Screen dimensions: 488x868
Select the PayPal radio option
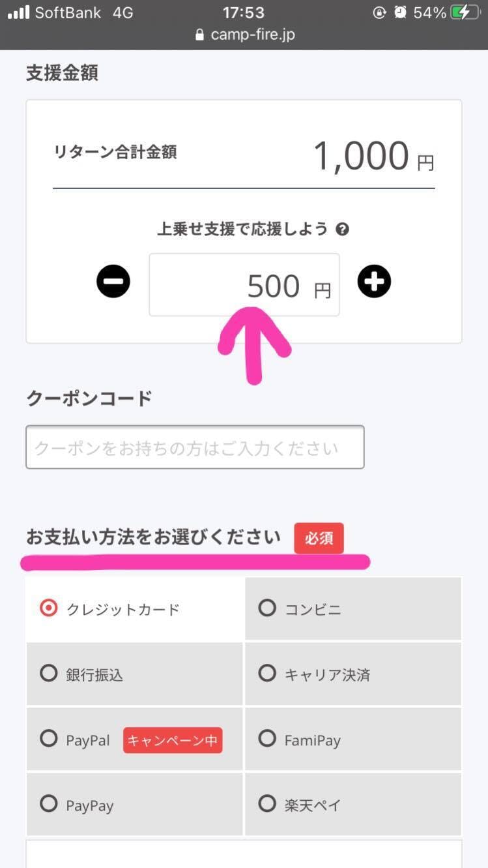[x=49, y=740]
